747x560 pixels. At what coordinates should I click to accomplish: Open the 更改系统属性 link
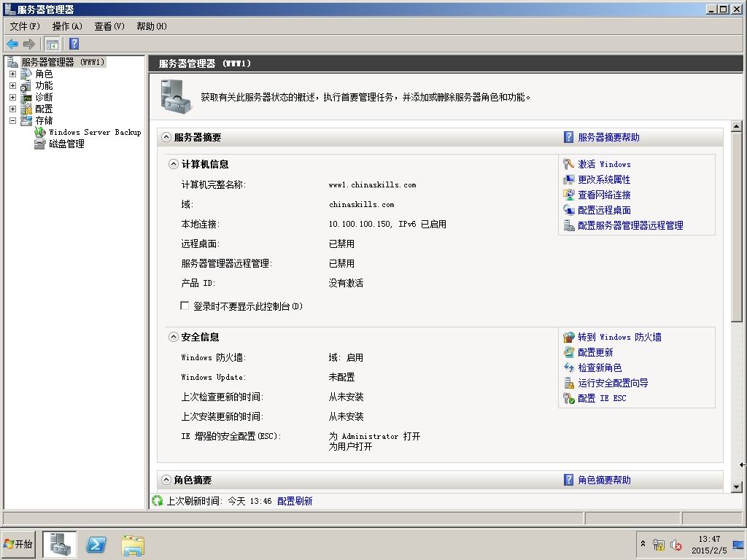tap(604, 179)
